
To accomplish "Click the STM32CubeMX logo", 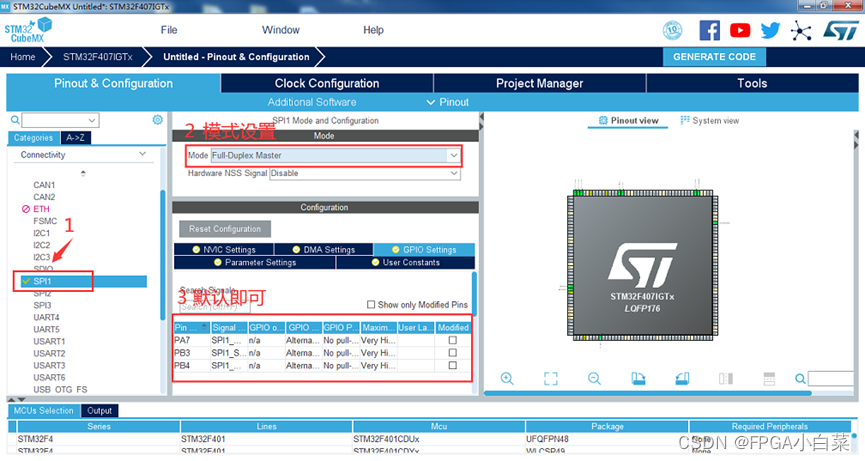I will pyautogui.click(x=28, y=30).
